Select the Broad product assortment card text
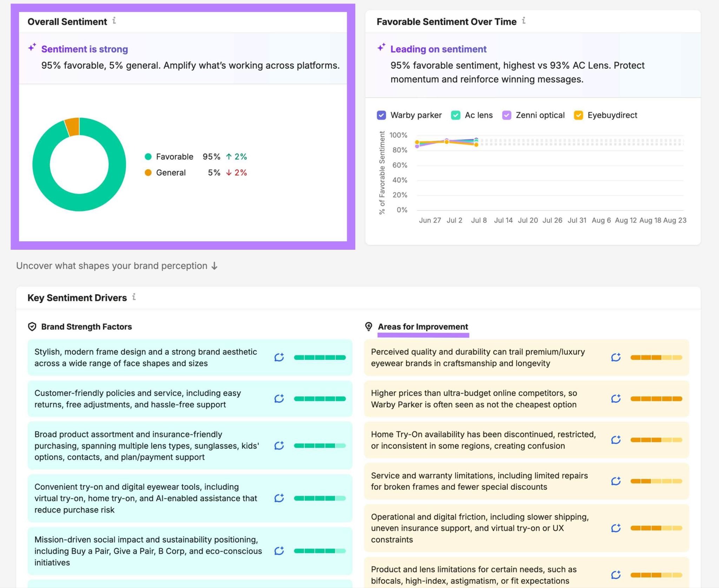This screenshot has height=588, width=719. (147, 446)
